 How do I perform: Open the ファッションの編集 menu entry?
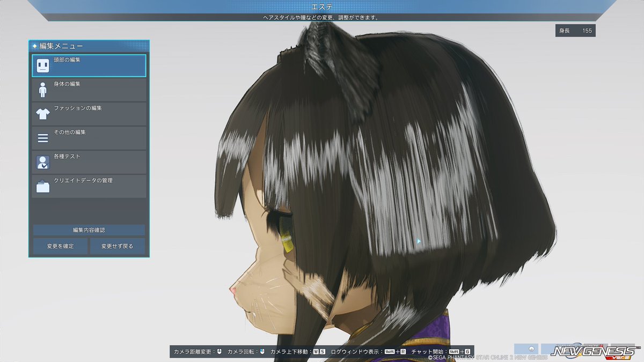pos(89,114)
